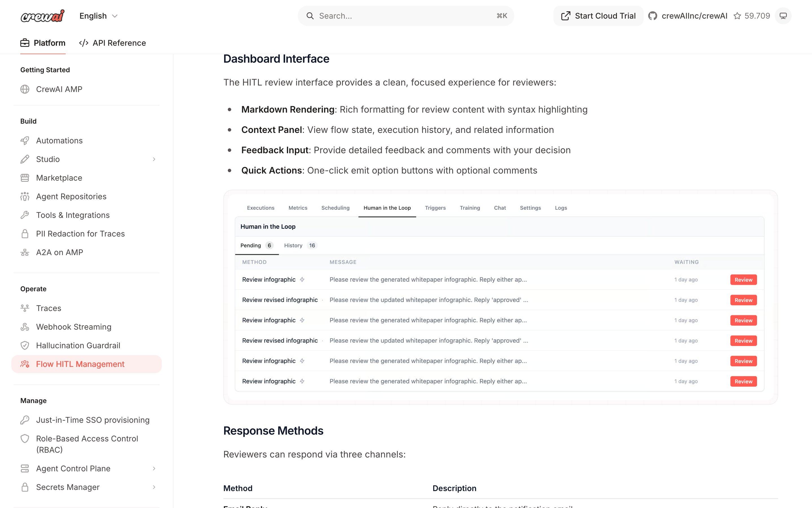This screenshot has width=812, height=508.
Task: Open CrewAI AMP in sidebar
Action: (87, 89)
